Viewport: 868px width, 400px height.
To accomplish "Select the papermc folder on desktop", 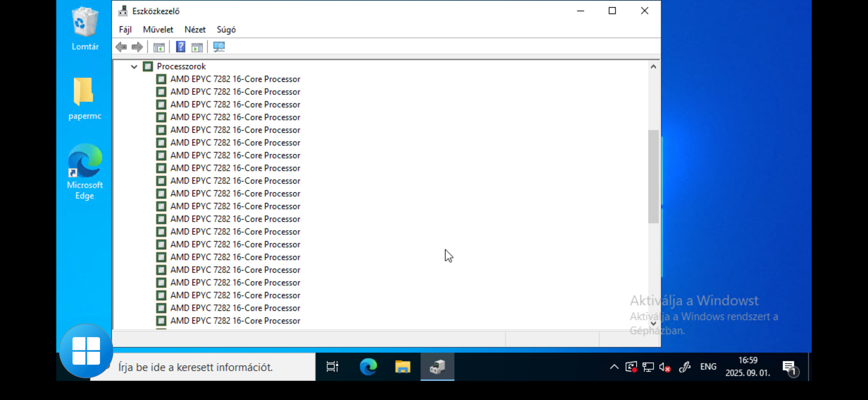I will point(85,98).
